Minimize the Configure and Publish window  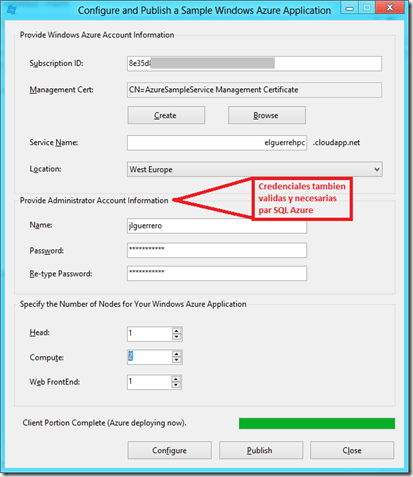pos(350,8)
